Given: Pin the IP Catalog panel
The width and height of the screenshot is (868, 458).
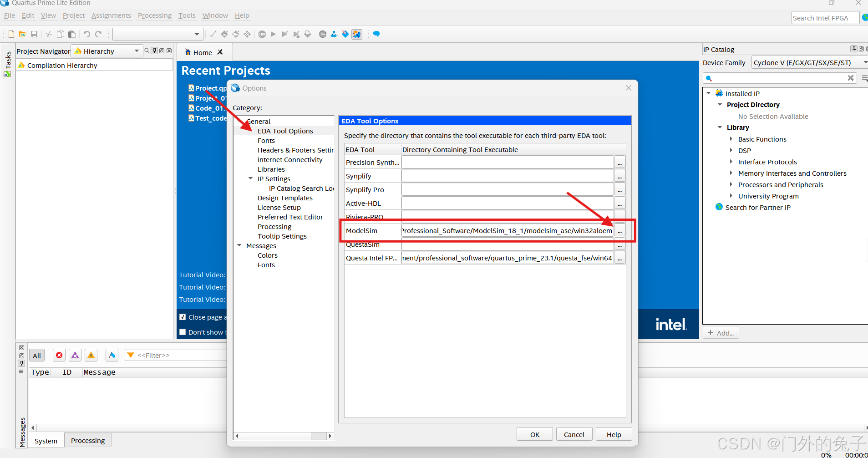Looking at the screenshot, I should tap(854, 49).
